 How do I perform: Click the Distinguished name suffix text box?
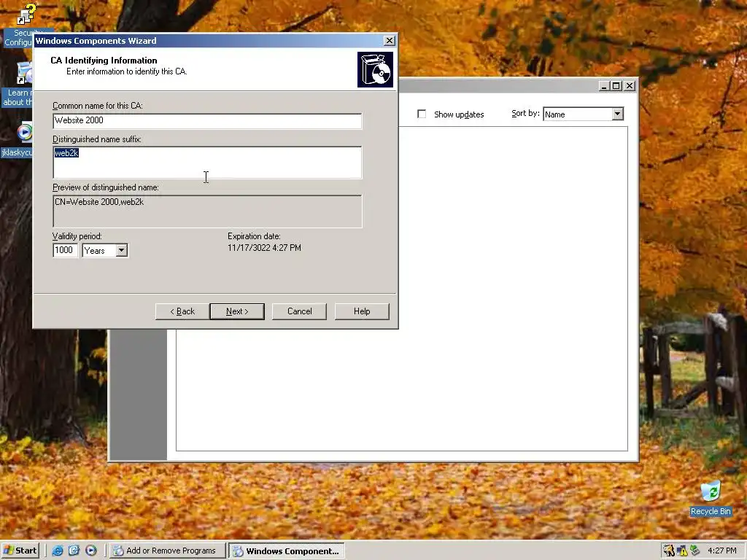207,163
